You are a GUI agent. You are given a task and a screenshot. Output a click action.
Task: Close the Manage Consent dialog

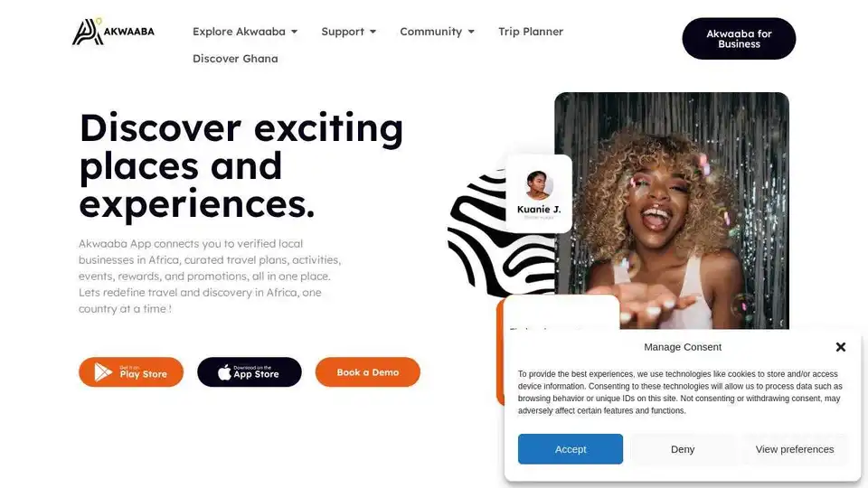[x=840, y=347]
